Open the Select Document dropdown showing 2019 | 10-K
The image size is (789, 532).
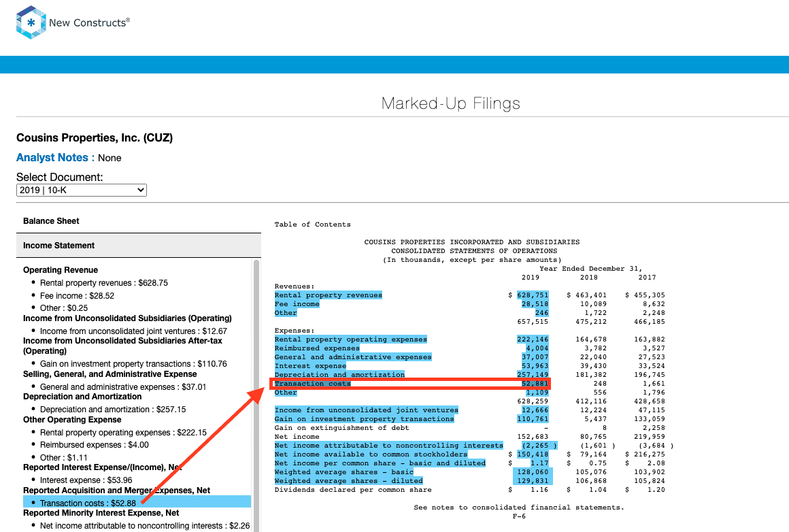82,190
